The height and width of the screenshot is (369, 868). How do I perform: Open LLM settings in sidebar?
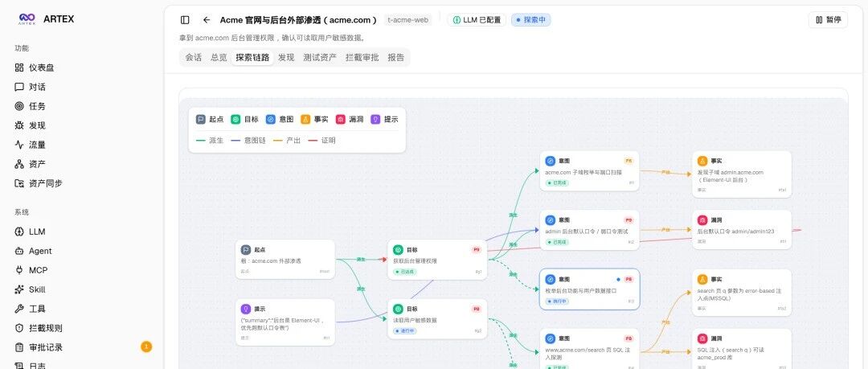point(30,232)
